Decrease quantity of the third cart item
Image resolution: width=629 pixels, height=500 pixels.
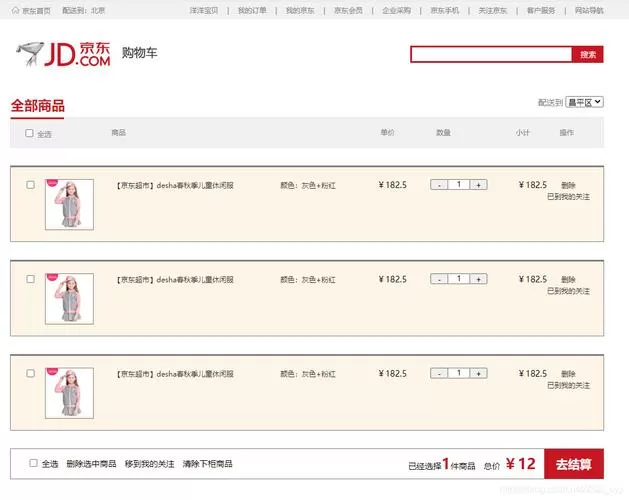point(439,373)
